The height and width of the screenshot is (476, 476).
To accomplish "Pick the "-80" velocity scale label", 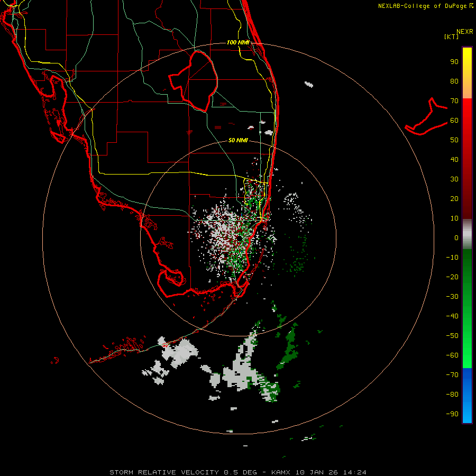I will [452, 395].
